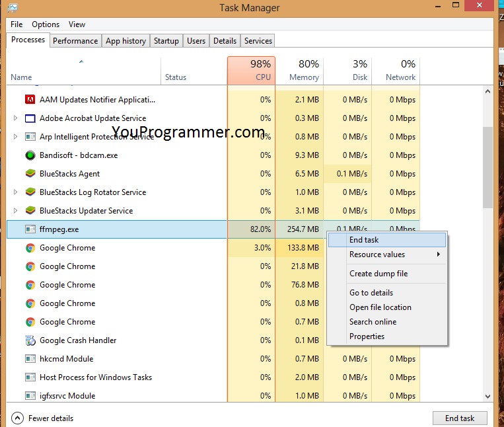Switch to the App history tab
The width and height of the screenshot is (504, 427).
[x=126, y=41]
